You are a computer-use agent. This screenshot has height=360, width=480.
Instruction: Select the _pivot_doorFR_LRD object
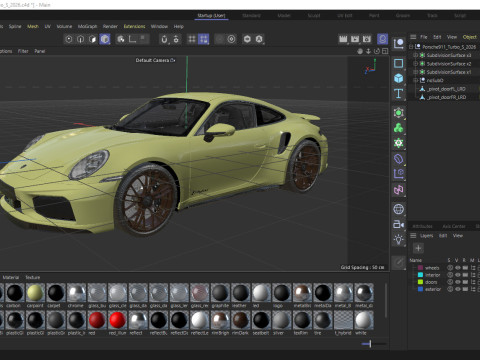[446, 97]
